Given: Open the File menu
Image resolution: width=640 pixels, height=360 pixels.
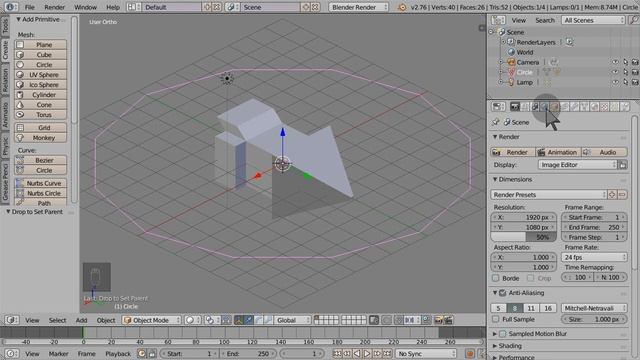Looking at the screenshot, I should point(30,7).
